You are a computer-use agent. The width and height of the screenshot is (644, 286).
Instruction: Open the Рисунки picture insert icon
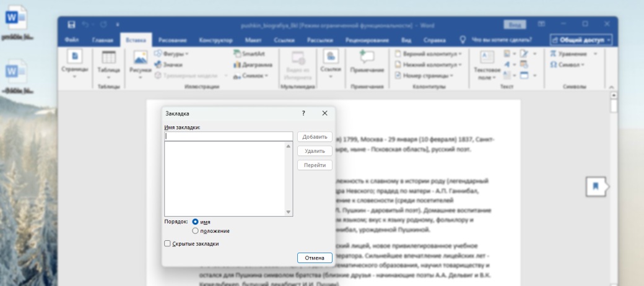click(140, 59)
